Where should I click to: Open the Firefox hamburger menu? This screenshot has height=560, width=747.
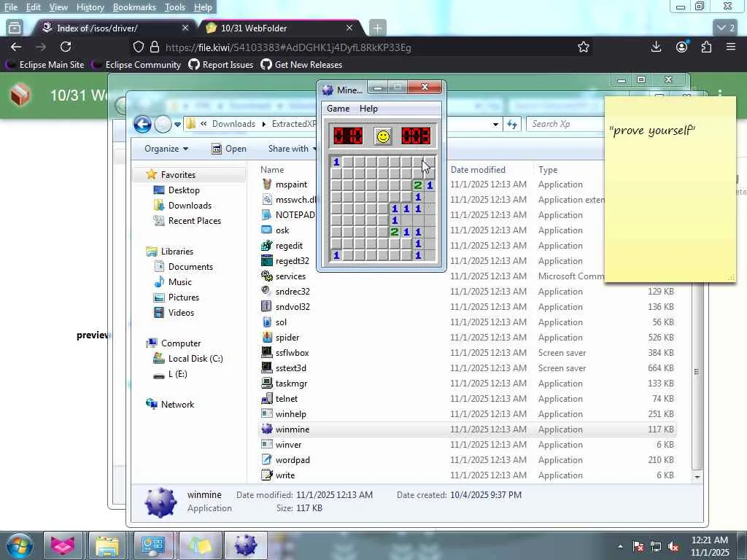(x=731, y=47)
